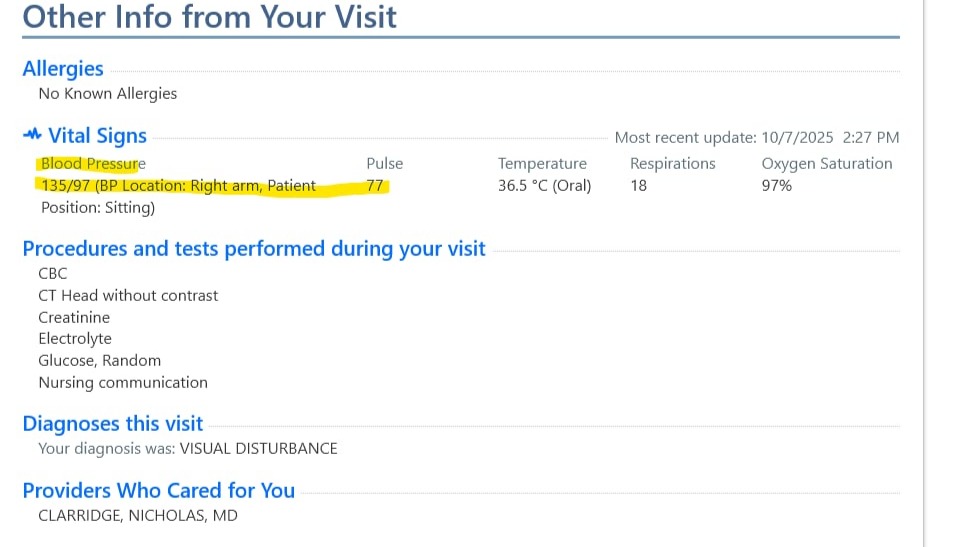Click the highlighted Blood Pressure label
Viewport: 969px width, 547px height.
click(x=93, y=163)
